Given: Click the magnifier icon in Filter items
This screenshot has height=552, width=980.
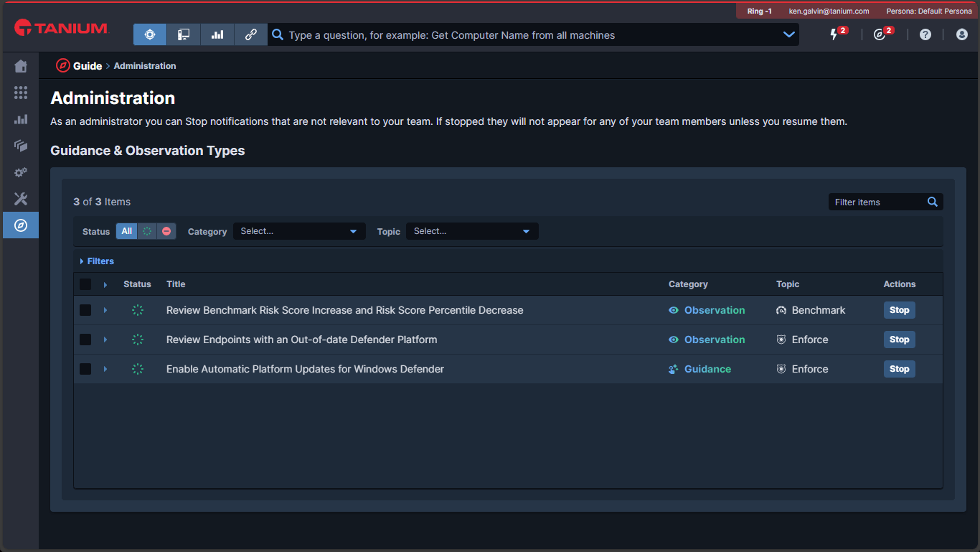Looking at the screenshot, I should click(x=933, y=202).
